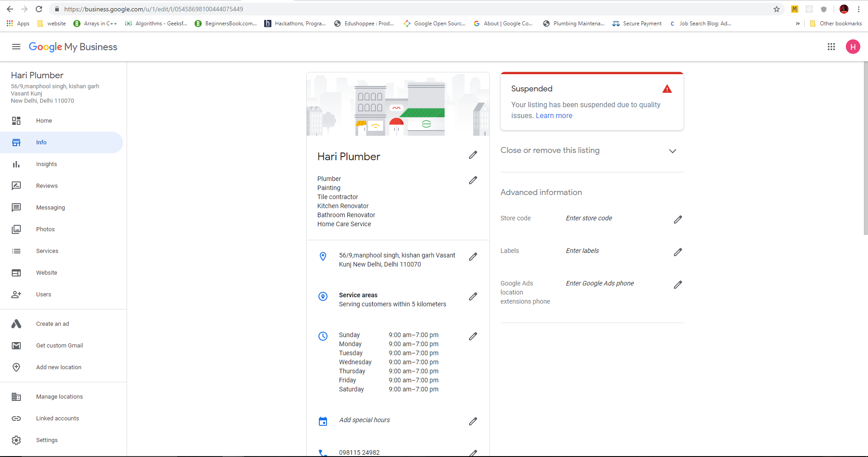Click the Enter store code placeholder
The width and height of the screenshot is (868, 457).
point(589,218)
